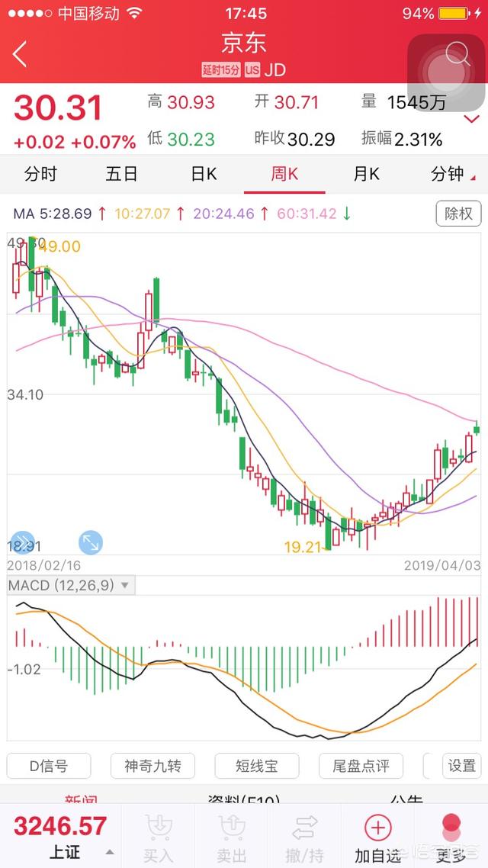Tap the 49.00 high marker on chart
Image resolution: width=488 pixels, height=868 pixels.
tap(59, 246)
